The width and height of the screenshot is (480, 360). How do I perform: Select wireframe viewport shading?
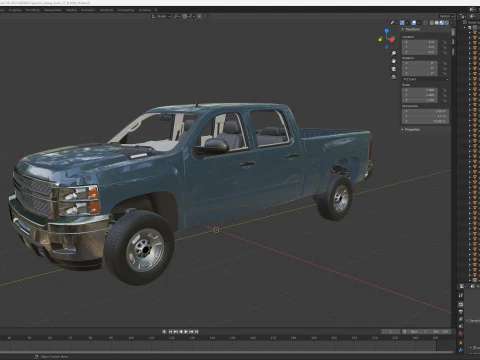pyautogui.click(x=432, y=23)
